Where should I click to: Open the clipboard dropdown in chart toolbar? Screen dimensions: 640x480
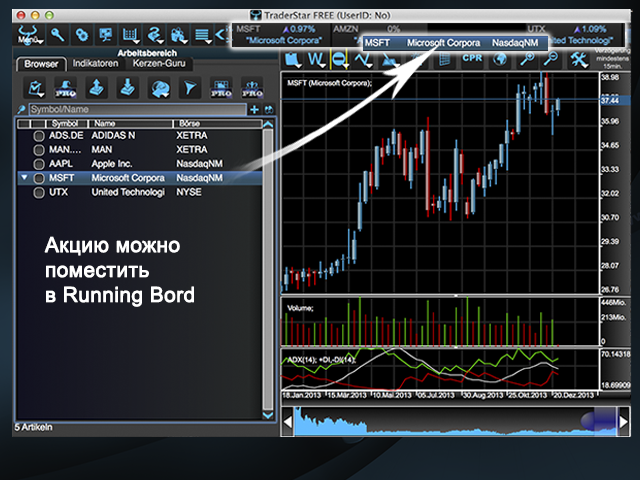tap(292, 60)
